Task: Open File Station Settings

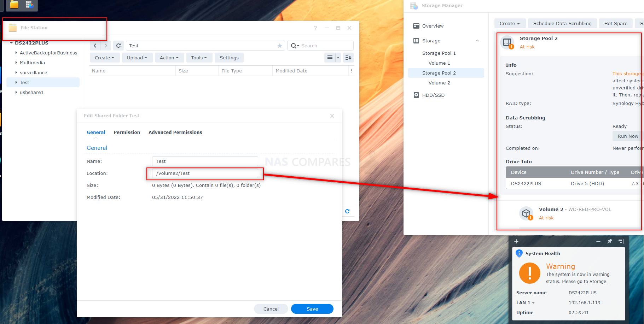Action: [x=229, y=58]
